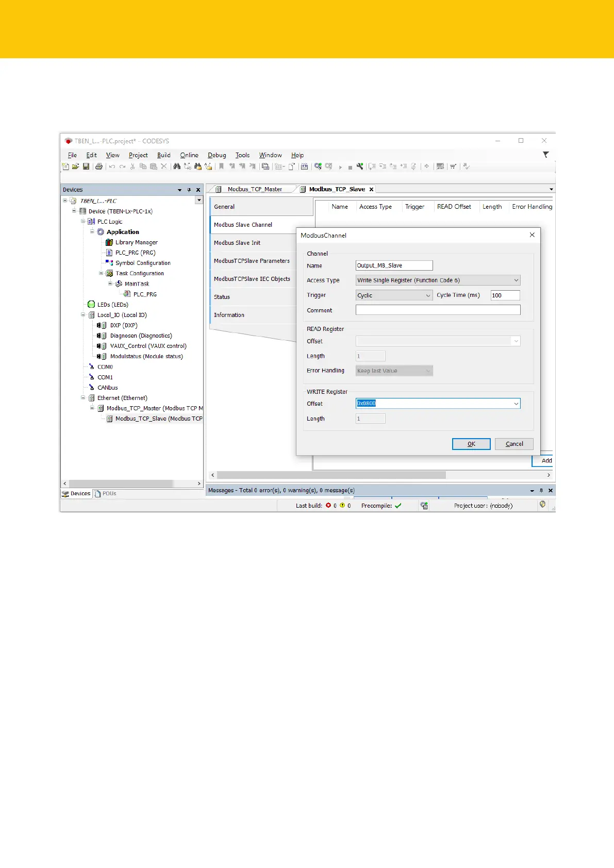Open the Tools menu
Image resolution: width=614 pixels, height=868 pixels.
[x=242, y=155]
